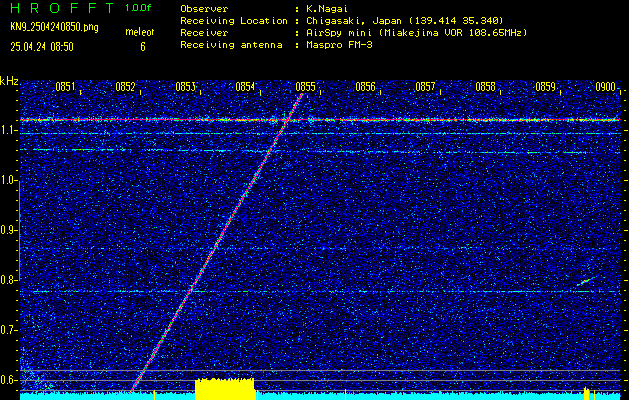Click the HROFFT title text
Image resolution: width=629 pixels, height=400 pixels.
[62, 8]
